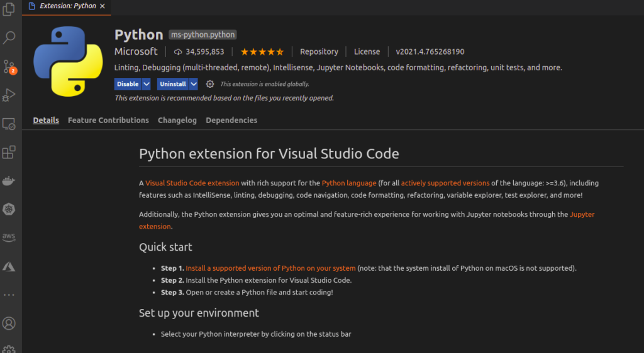Viewport: 644px width, 353px height.
Task: Click the Python extension for Visual Studio Code heading
Action: 269,154
